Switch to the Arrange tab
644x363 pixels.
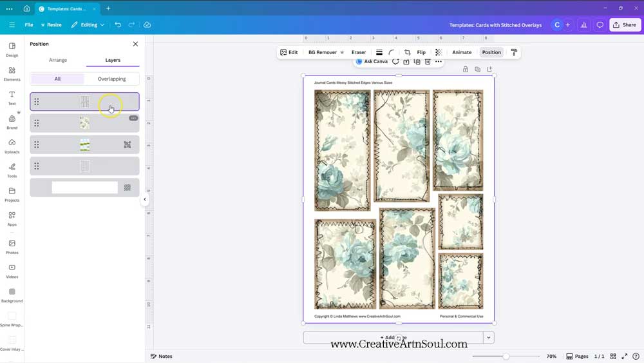tap(58, 60)
